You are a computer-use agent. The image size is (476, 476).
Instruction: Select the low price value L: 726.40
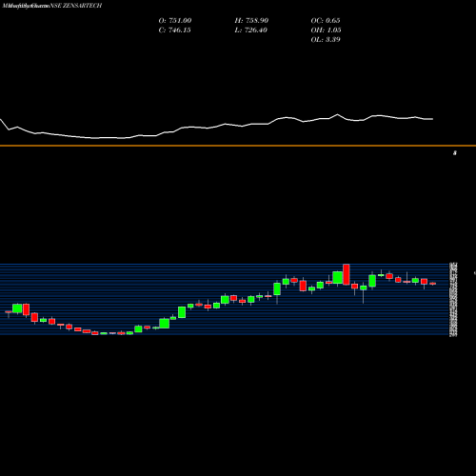coord(250,30)
